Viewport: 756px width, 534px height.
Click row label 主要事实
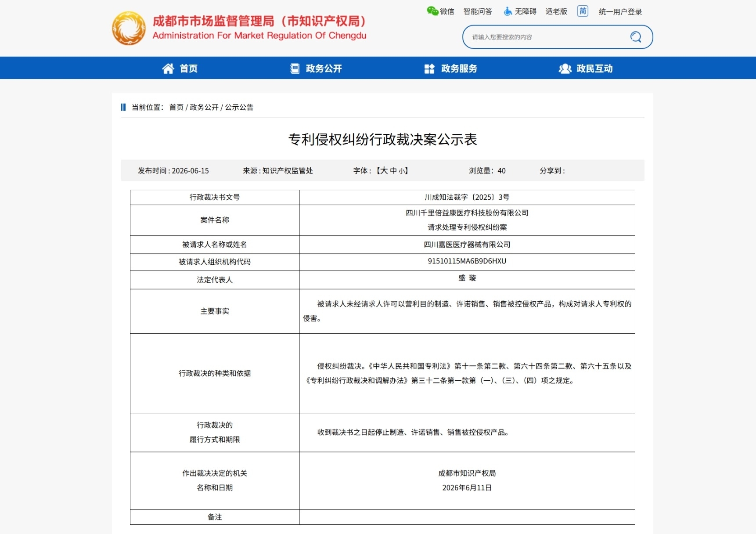click(215, 311)
